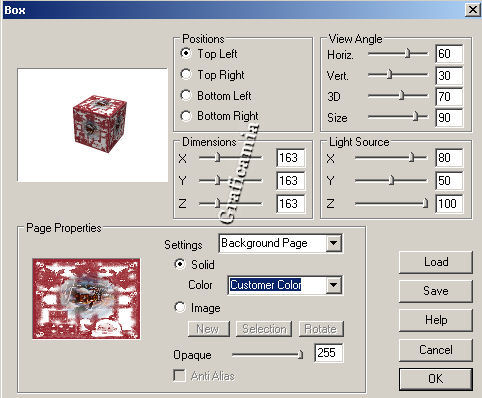Choose the Bottom Left position option
The width and height of the screenshot is (482, 398).
pos(186,96)
